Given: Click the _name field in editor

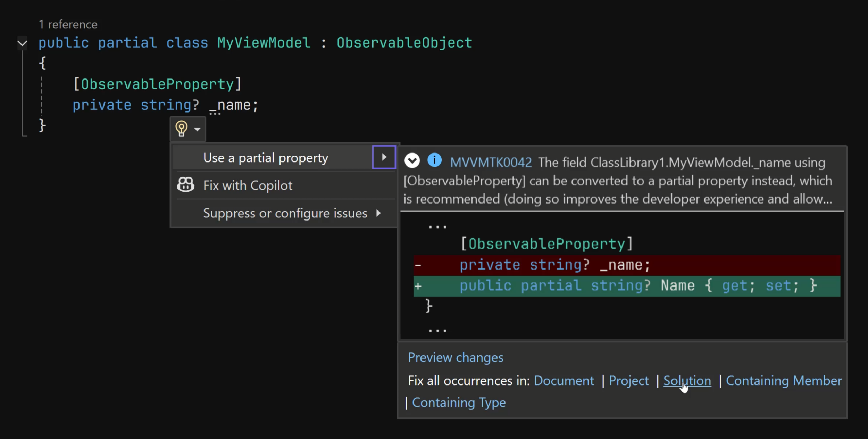Looking at the screenshot, I should 230,105.
